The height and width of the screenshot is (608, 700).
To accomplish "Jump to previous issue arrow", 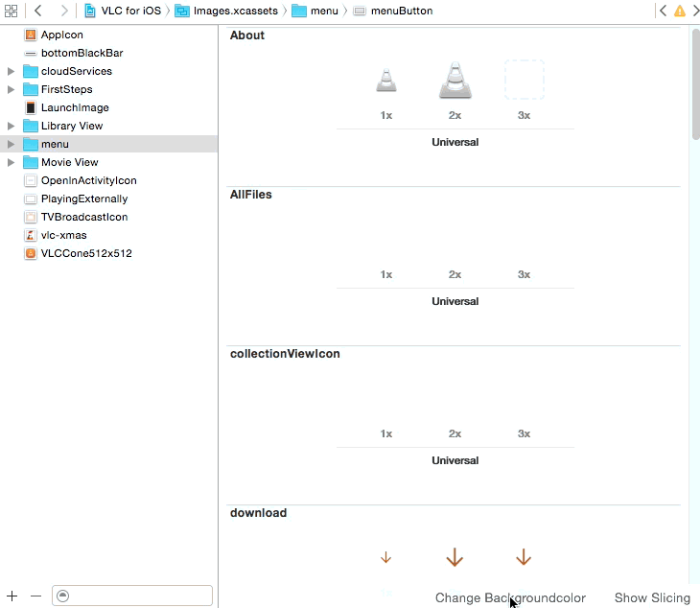I will [664, 11].
